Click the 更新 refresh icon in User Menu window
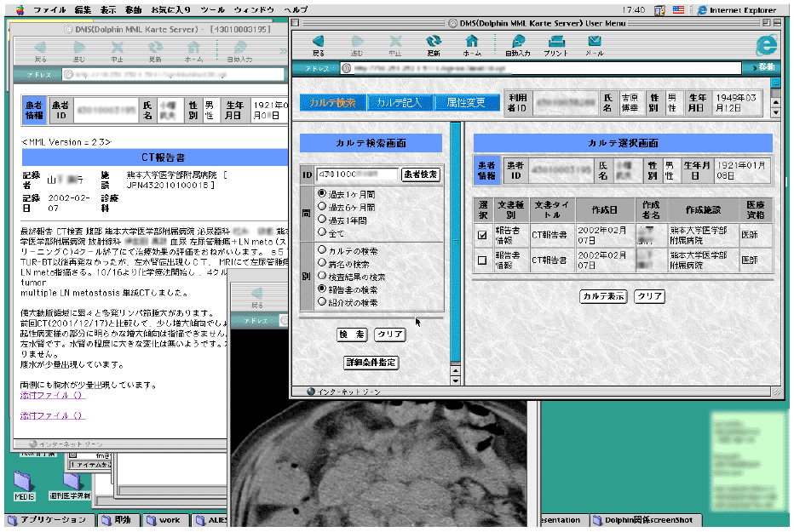 434,43
